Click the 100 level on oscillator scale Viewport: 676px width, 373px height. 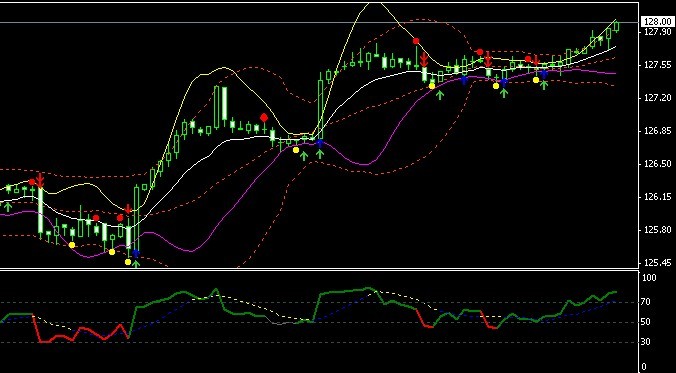[x=649, y=278]
